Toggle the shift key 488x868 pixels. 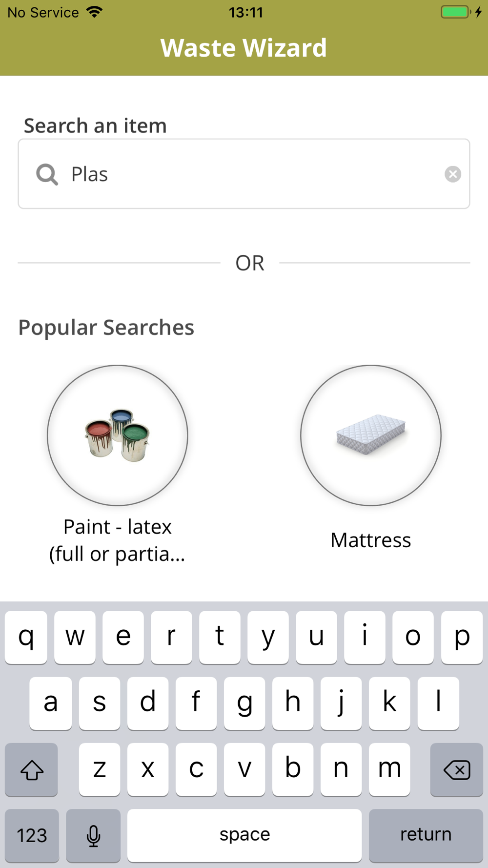[32, 770]
